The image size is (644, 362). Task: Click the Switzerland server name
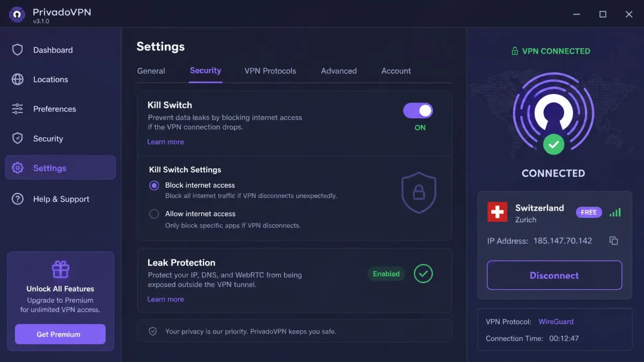click(x=539, y=208)
